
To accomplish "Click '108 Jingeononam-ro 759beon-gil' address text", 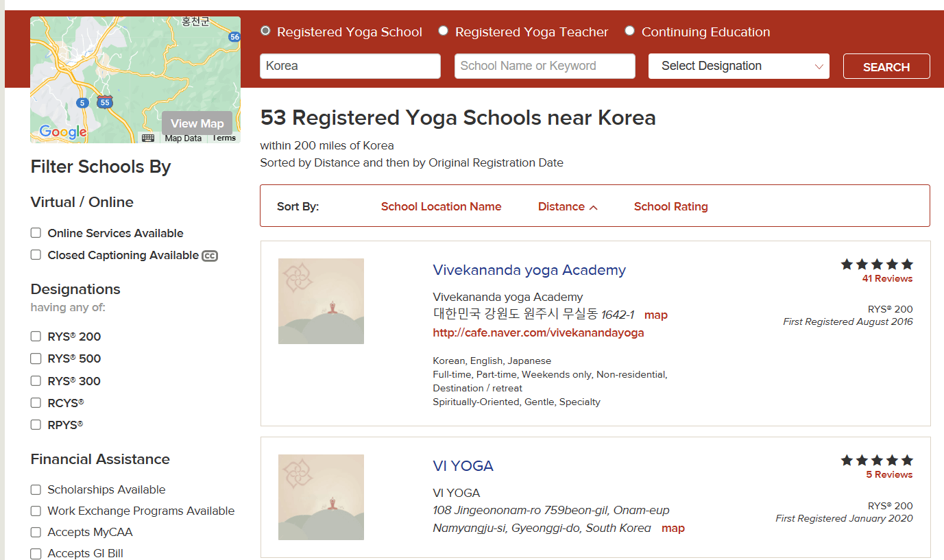I will pyautogui.click(x=551, y=510).
